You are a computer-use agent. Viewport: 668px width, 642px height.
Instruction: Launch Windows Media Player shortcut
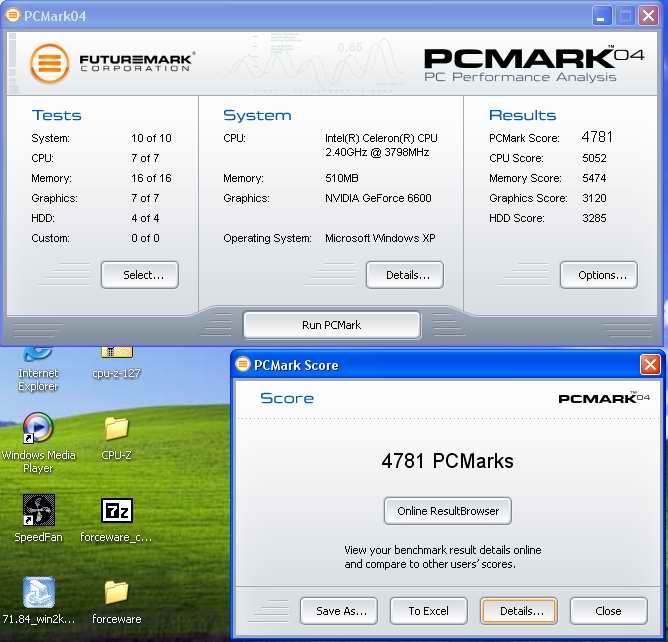click(x=38, y=443)
